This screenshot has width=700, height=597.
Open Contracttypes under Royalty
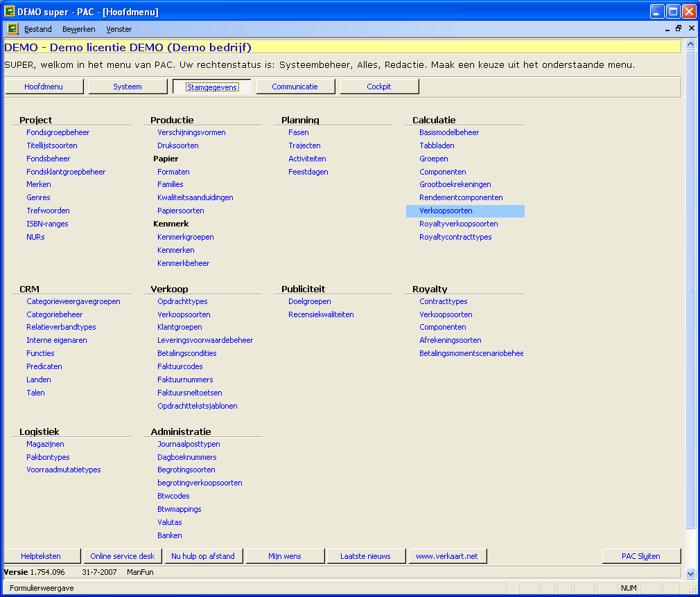click(444, 302)
